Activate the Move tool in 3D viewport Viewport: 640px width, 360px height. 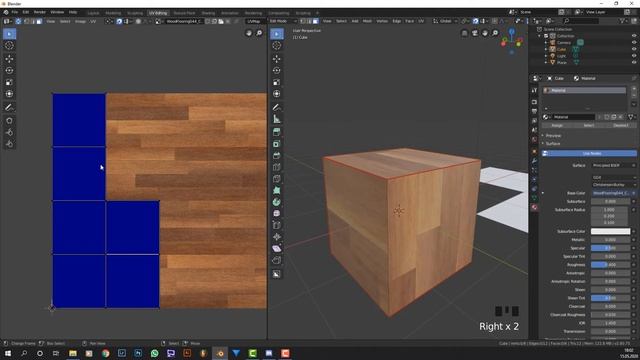[277, 59]
